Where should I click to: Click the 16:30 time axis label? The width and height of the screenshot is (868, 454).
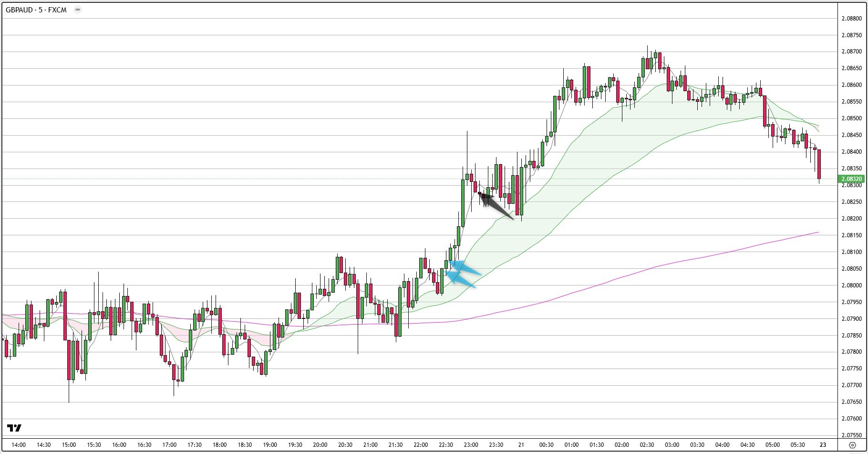pyautogui.click(x=144, y=445)
